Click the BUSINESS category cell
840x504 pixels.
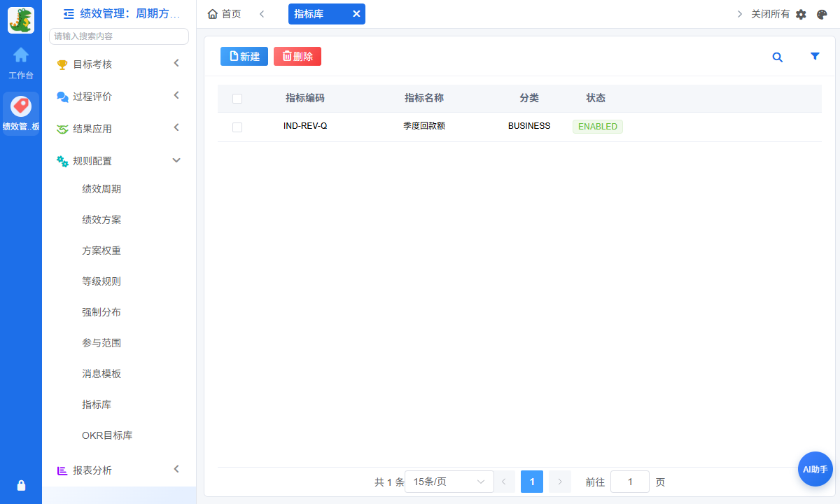point(529,127)
